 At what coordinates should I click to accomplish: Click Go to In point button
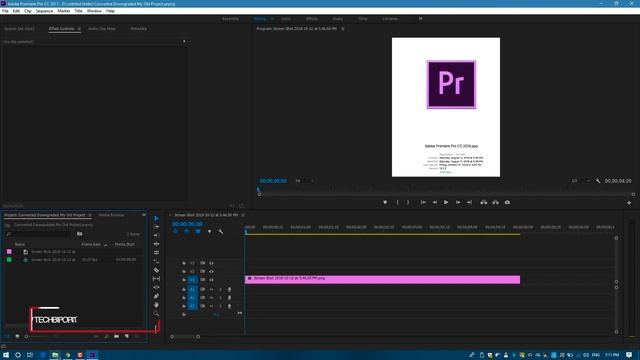[x=423, y=202]
